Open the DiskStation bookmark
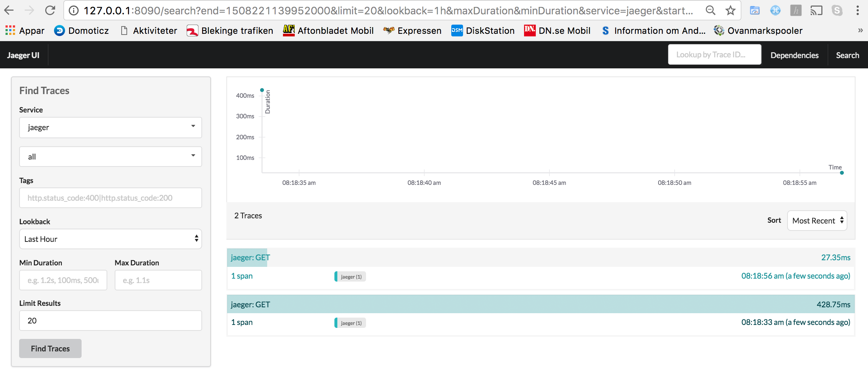868x372 pixels. 483,31
